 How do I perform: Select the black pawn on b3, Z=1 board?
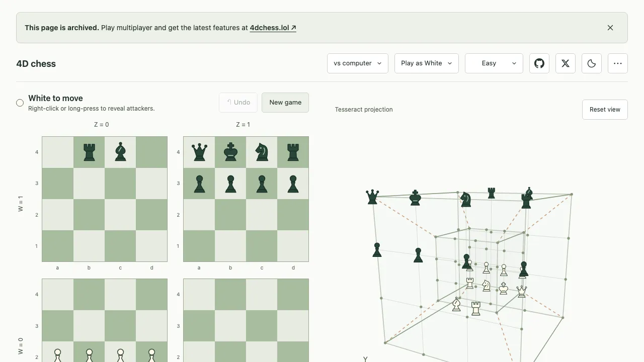click(230, 184)
